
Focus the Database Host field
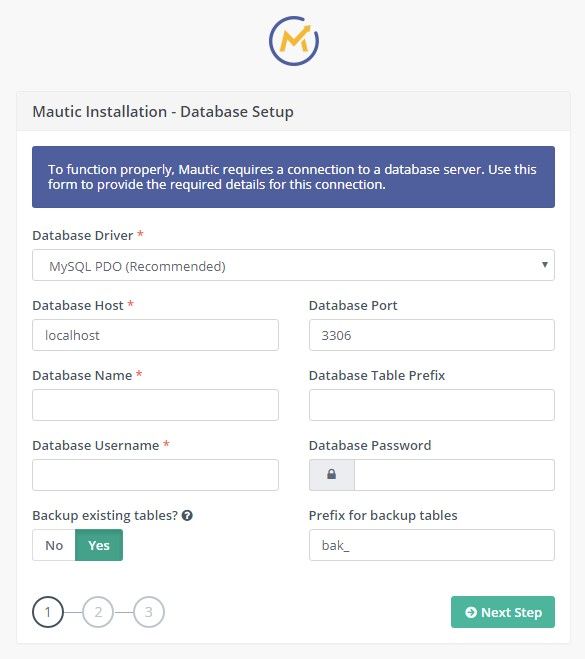pyautogui.click(x=155, y=335)
